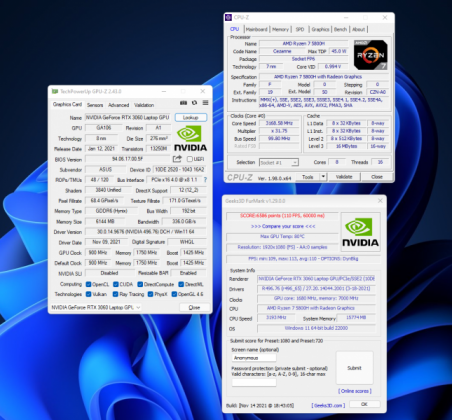Click the GPU-Z screenshot camera icon
The width and height of the screenshot is (452, 420).
183,103
